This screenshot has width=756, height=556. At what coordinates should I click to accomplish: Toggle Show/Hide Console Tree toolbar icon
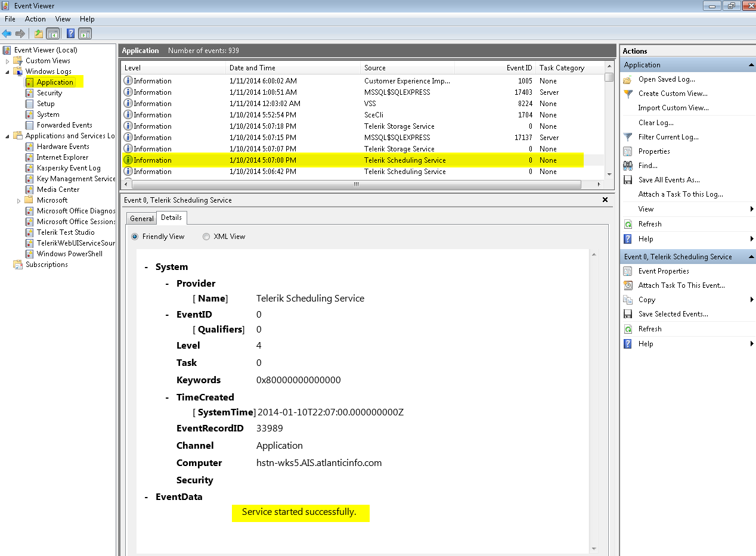(53, 33)
